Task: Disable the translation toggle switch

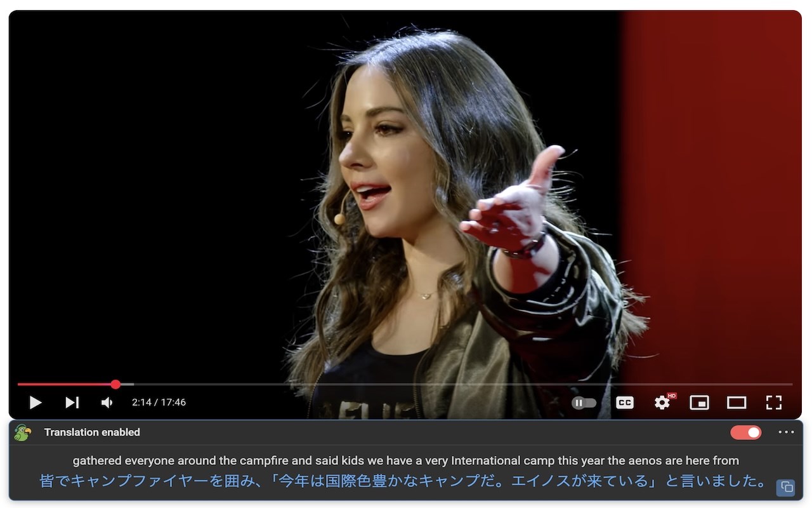Action: click(x=745, y=432)
